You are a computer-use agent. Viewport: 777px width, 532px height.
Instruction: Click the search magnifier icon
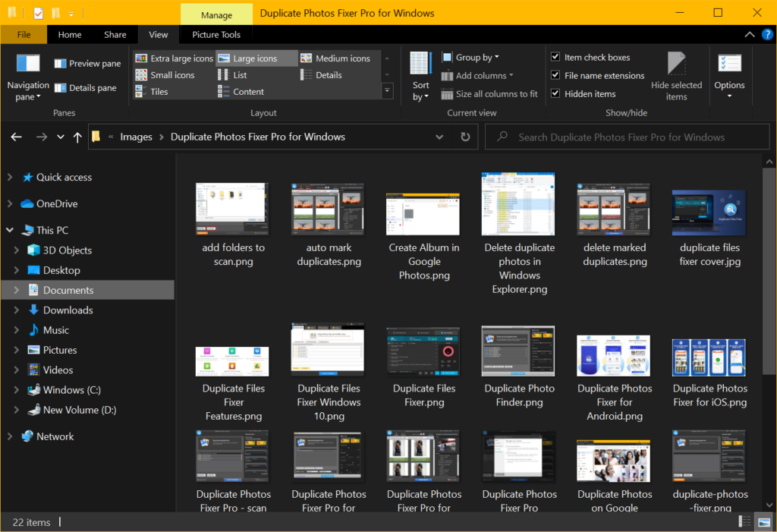(x=502, y=137)
